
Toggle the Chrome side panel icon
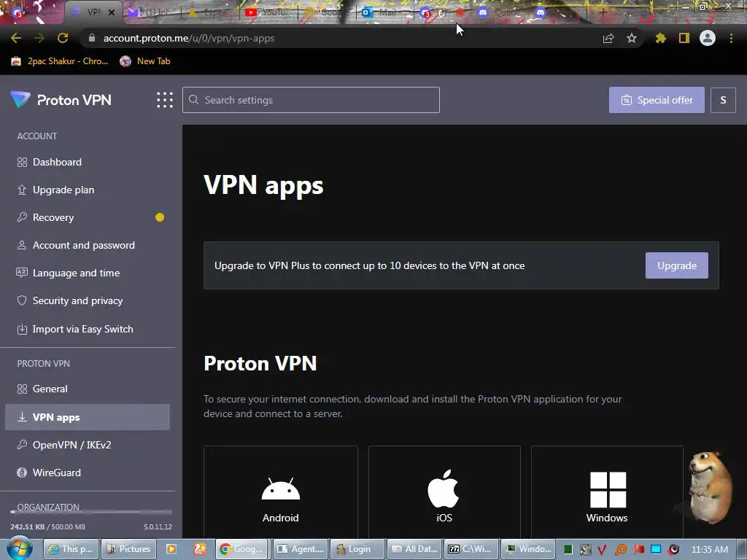[x=684, y=38]
